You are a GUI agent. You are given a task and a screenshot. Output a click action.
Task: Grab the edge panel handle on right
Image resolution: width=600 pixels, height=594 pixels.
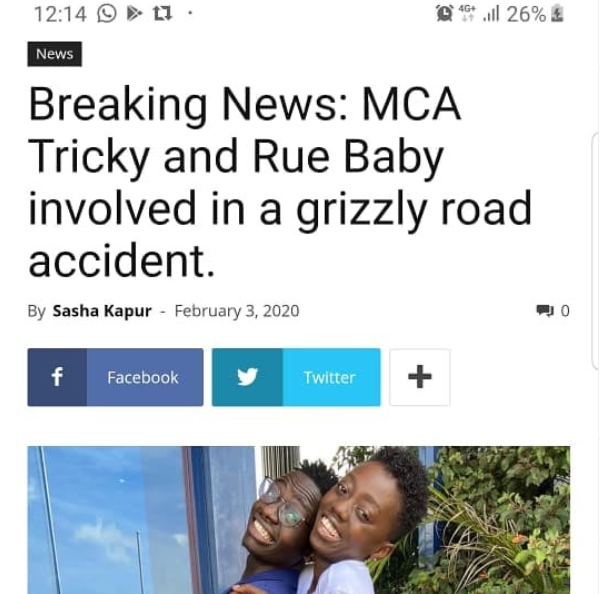595,251
